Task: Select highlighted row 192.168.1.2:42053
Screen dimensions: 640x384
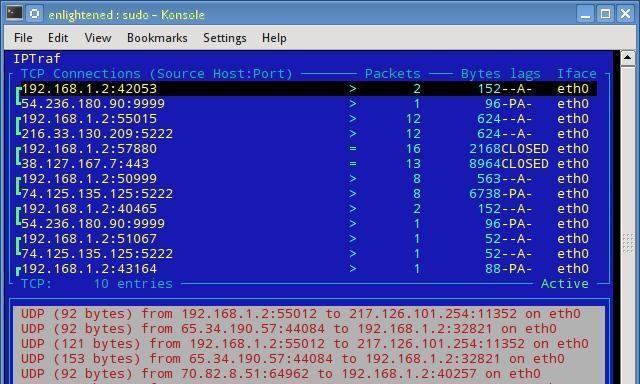Action: point(309,89)
